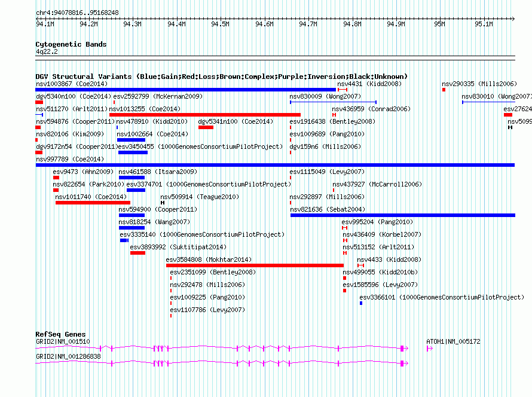This screenshot has height=397, width=532.
Task: Click dgv5340n100 (Coe2014) label
Action: coord(74,96)
